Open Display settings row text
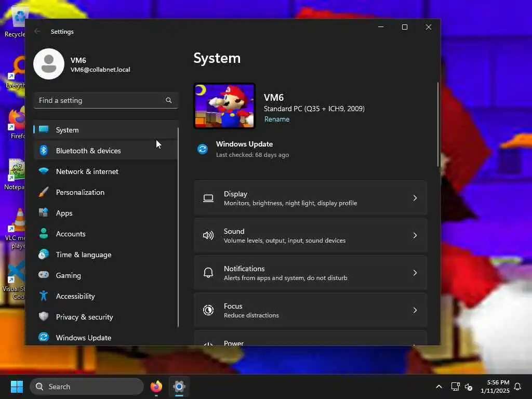 tap(290, 198)
